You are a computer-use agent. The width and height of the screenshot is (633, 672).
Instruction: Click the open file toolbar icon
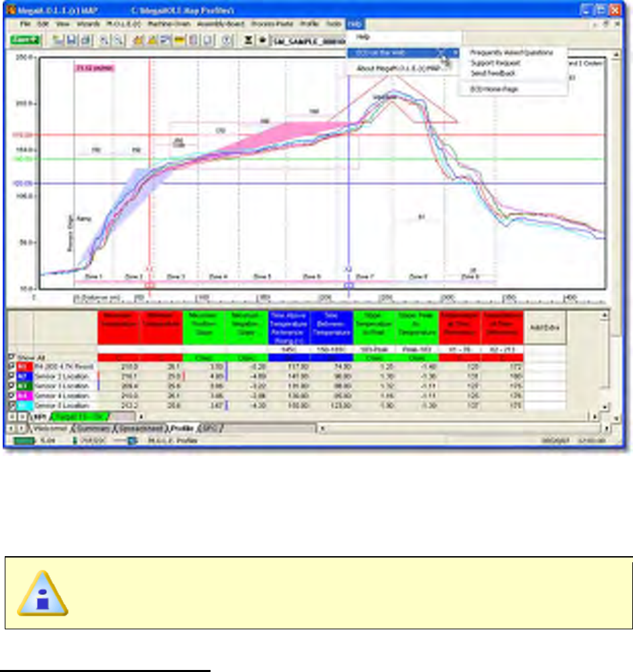pos(58,40)
